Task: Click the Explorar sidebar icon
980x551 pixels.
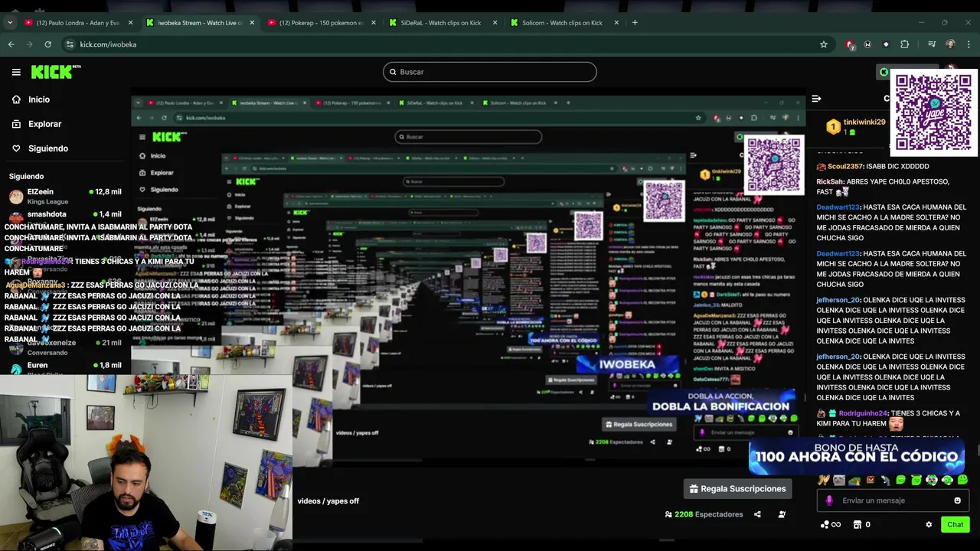Action: 16,124
